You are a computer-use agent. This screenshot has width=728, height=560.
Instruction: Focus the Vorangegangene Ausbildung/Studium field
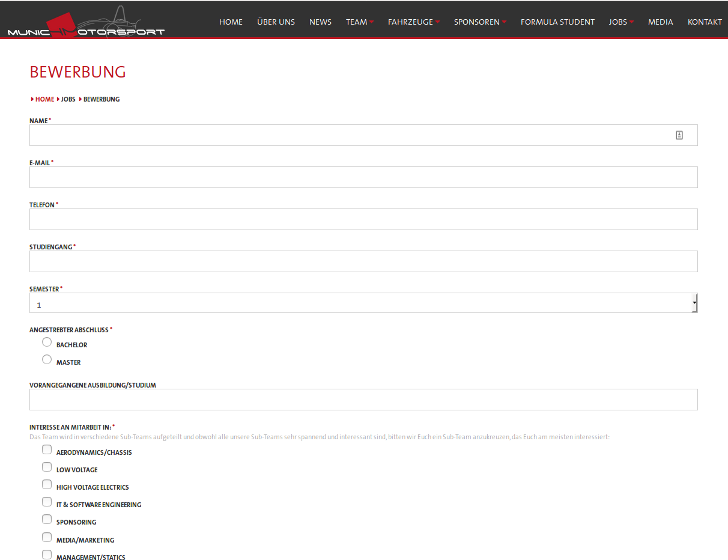point(363,400)
